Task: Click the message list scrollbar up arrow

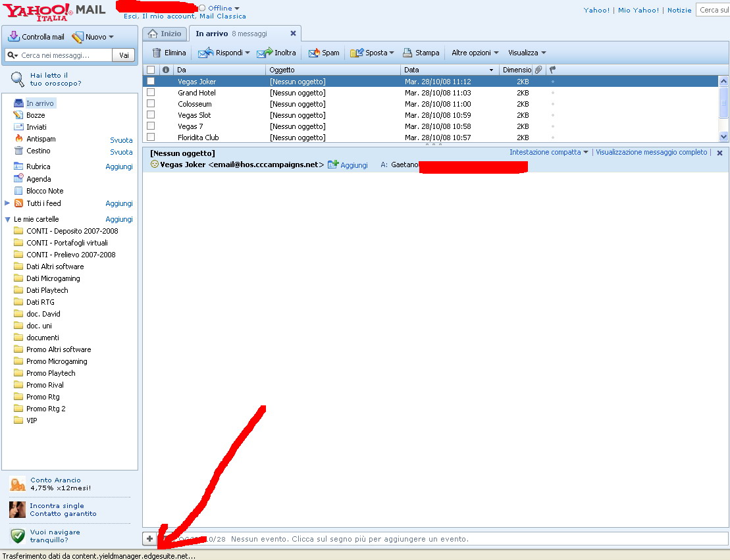Action: point(723,81)
